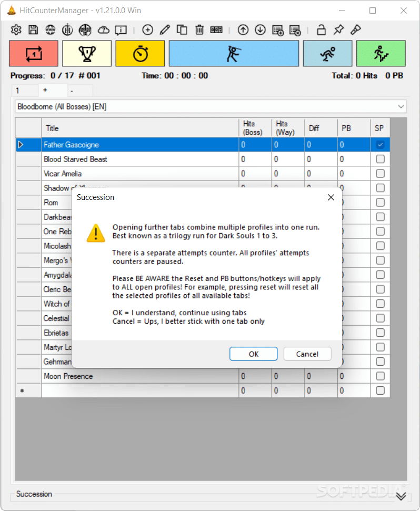Click the pencil rename icon

(x=165, y=30)
